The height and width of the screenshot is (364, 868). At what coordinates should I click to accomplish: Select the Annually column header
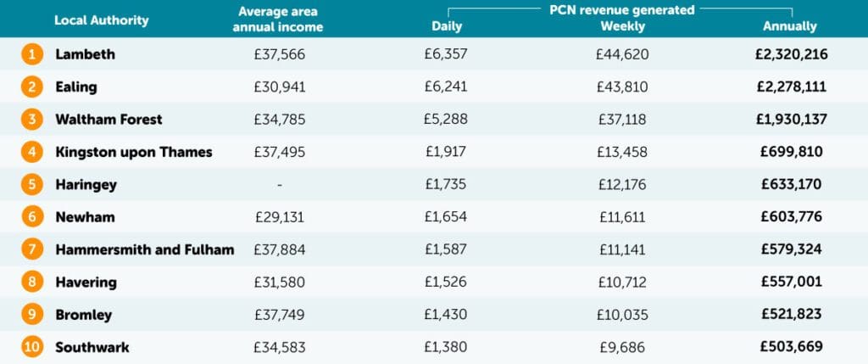tap(790, 26)
